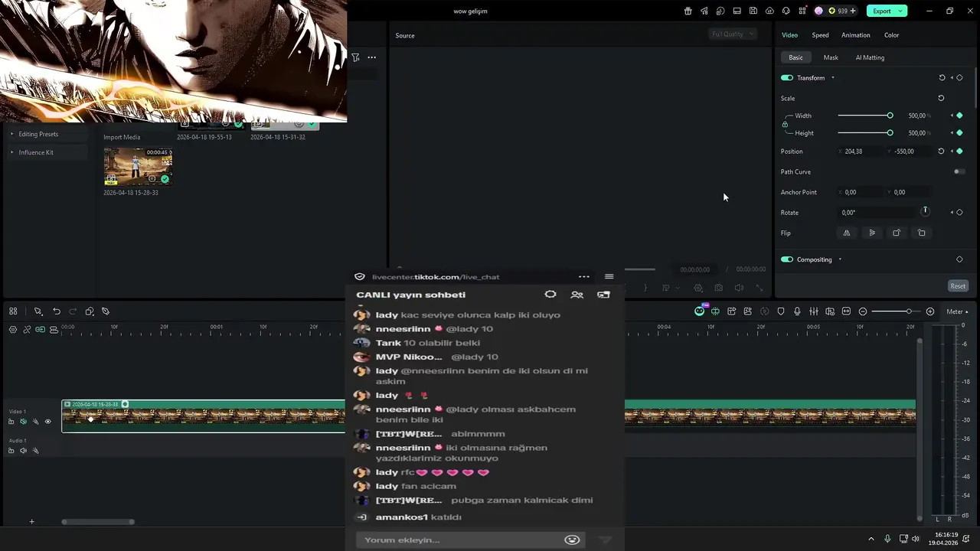Screen dimensions: 980x551
Task: Mute the Audio 1 track speaker
Action: (23, 451)
